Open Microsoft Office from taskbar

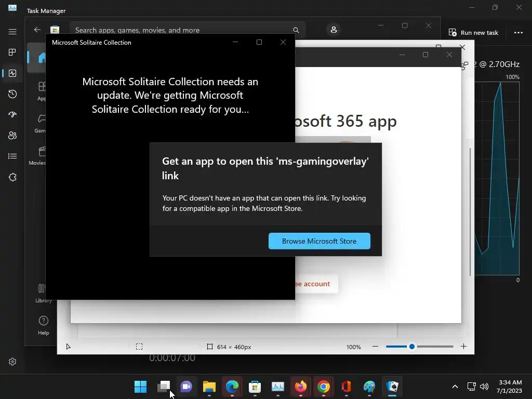pos(347,387)
